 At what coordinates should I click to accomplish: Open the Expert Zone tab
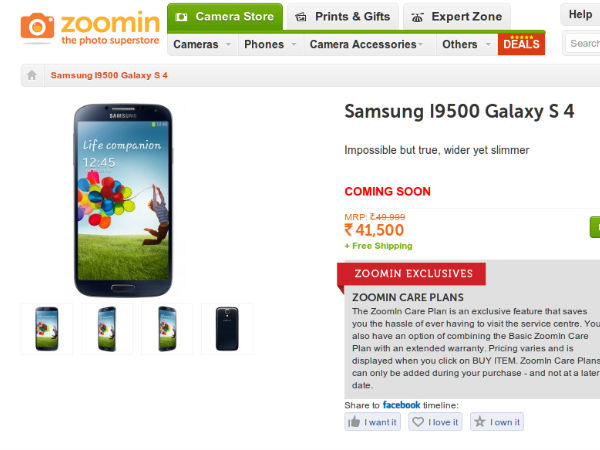pos(457,17)
